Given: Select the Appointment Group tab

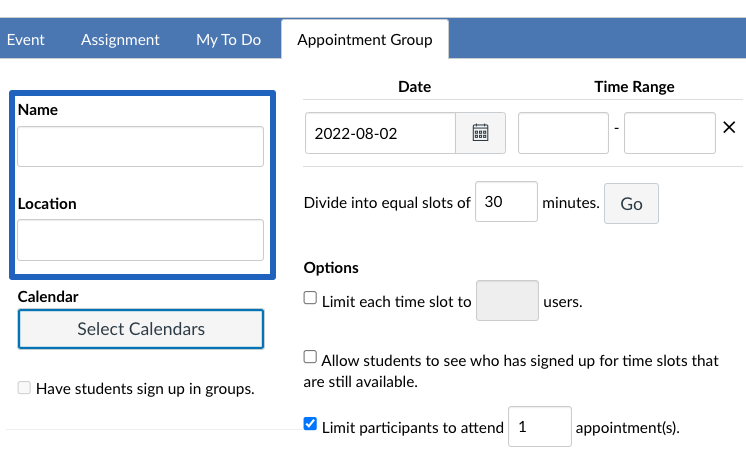Looking at the screenshot, I should click(x=365, y=40).
